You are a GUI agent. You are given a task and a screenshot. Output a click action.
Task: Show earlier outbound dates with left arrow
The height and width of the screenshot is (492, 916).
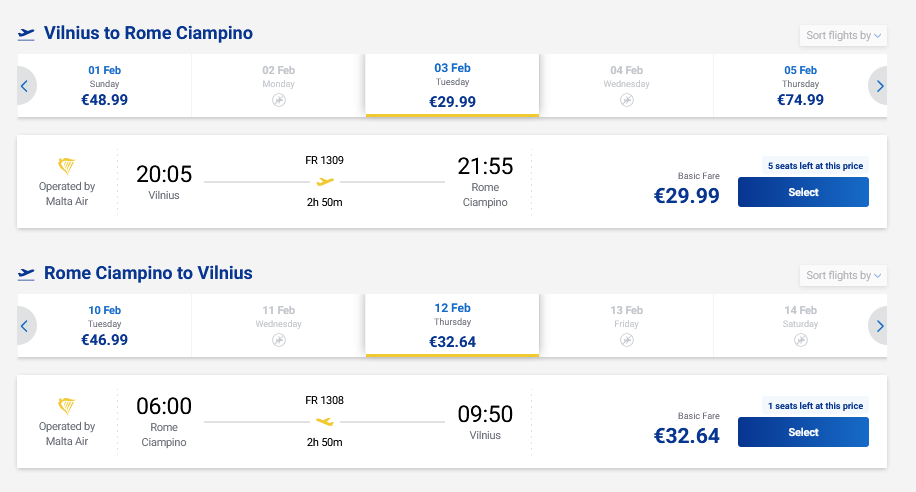point(25,86)
